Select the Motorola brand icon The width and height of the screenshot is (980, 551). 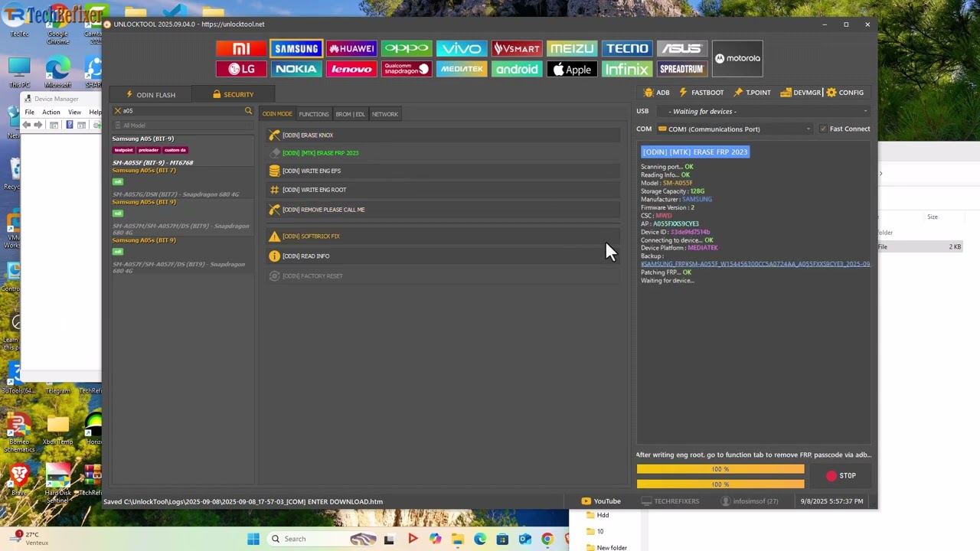(x=737, y=59)
